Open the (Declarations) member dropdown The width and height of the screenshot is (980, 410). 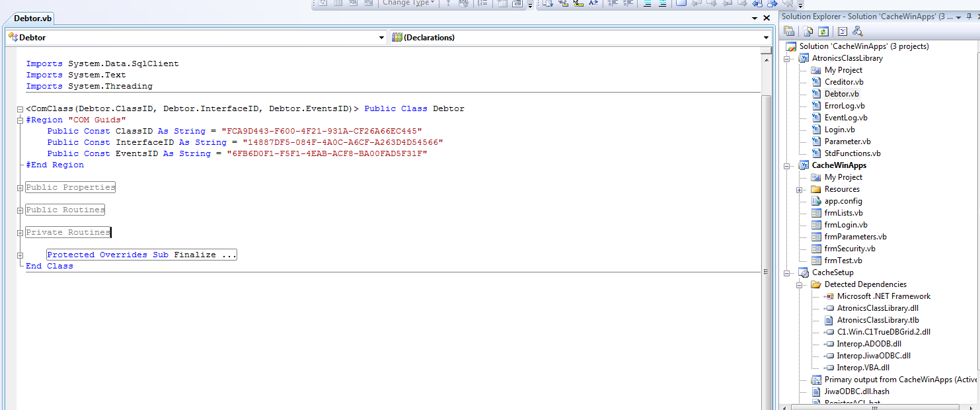pyautogui.click(x=766, y=38)
